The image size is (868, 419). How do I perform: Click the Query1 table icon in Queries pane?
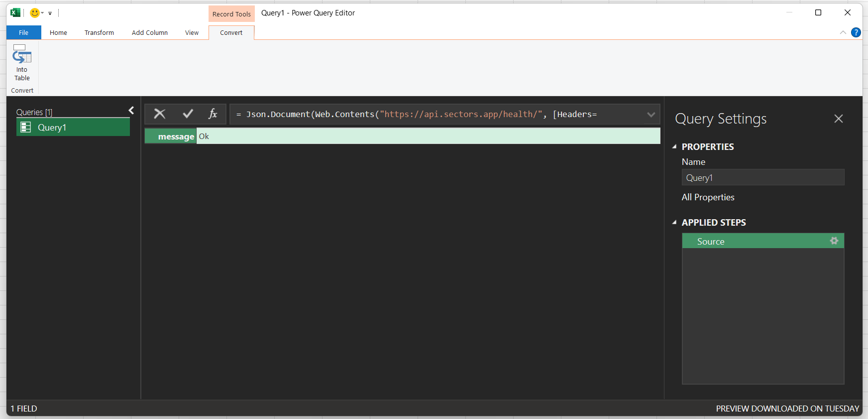(26, 128)
